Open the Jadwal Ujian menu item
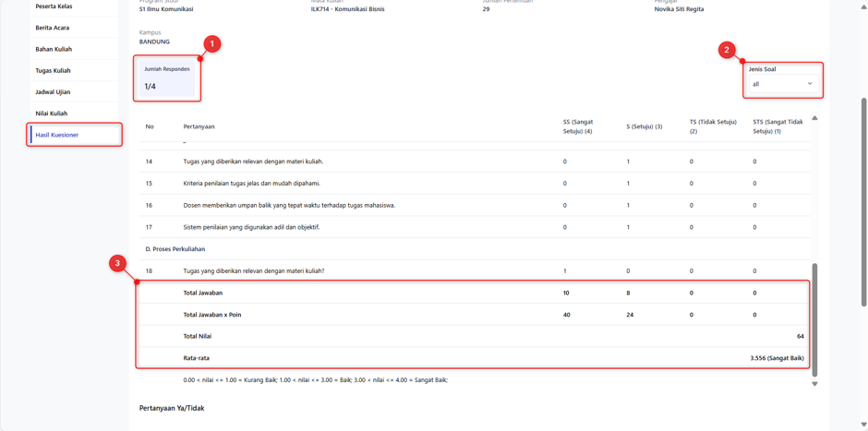The width and height of the screenshot is (868, 431). coord(74,92)
